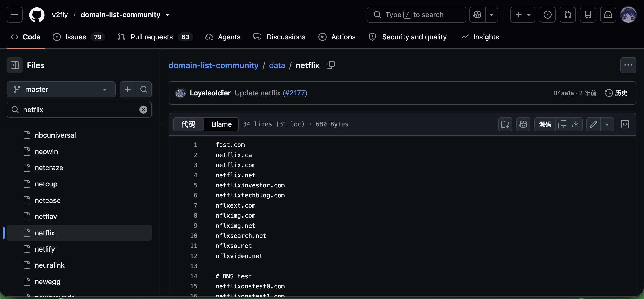Open the create new plus dropdown
Viewport: 644px width, 299px height.
coord(523,15)
